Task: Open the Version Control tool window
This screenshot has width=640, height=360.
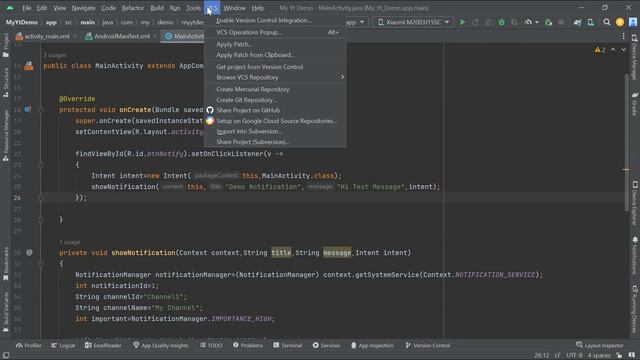Action: point(428,345)
